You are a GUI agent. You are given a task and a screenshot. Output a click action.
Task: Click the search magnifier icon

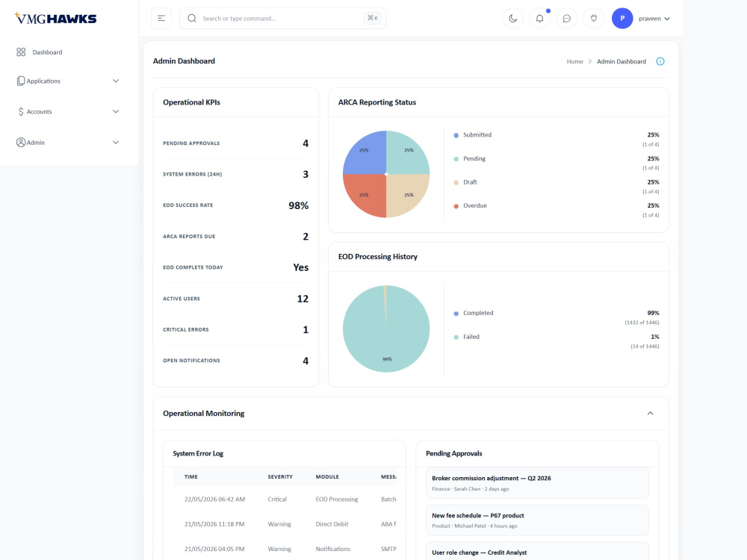click(x=192, y=18)
